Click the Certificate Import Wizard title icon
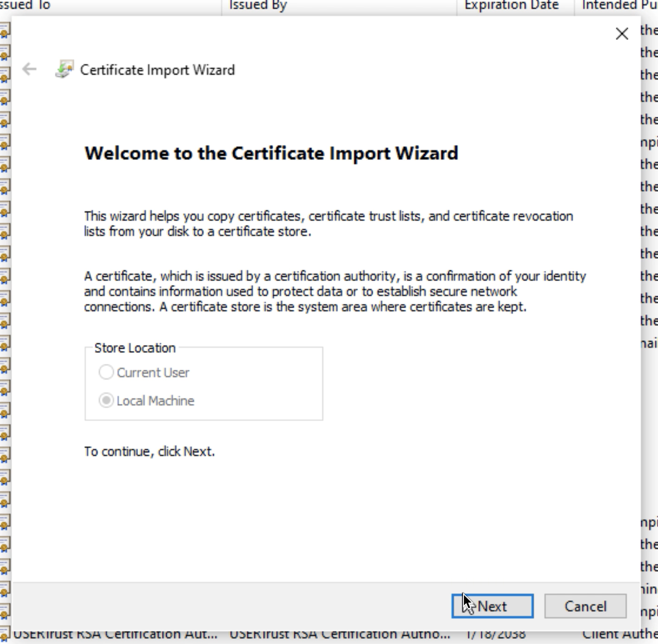658x644 pixels. pos(64,70)
